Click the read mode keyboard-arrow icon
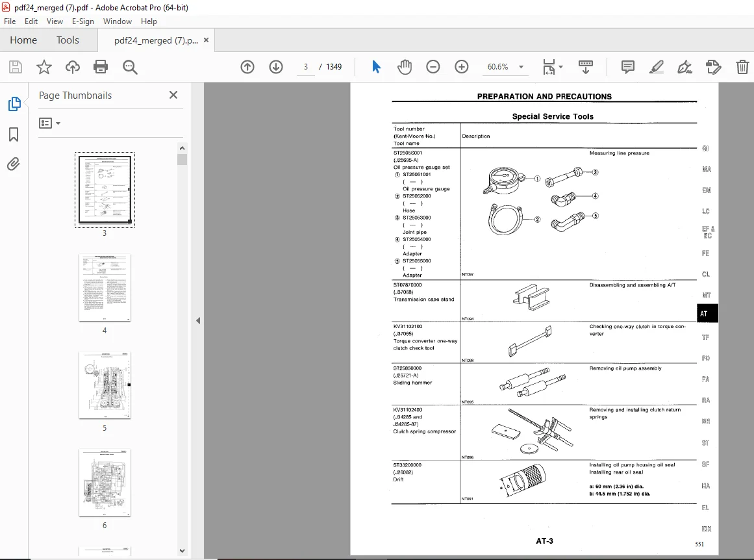The height and width of the screenshot is (560, 754). tap(585, 67)
